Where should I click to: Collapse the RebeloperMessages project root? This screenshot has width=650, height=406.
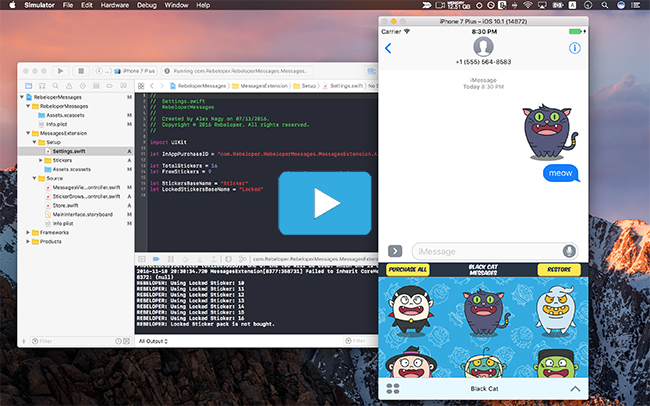(x=22, y=97)
